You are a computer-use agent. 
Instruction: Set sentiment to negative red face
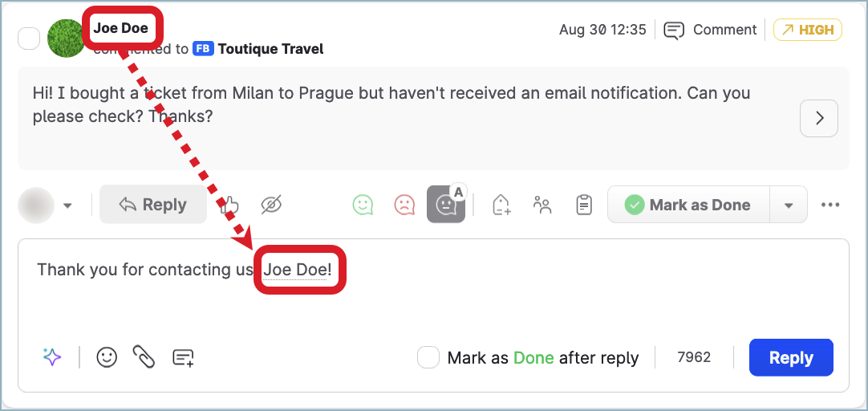tap(404, 205)
